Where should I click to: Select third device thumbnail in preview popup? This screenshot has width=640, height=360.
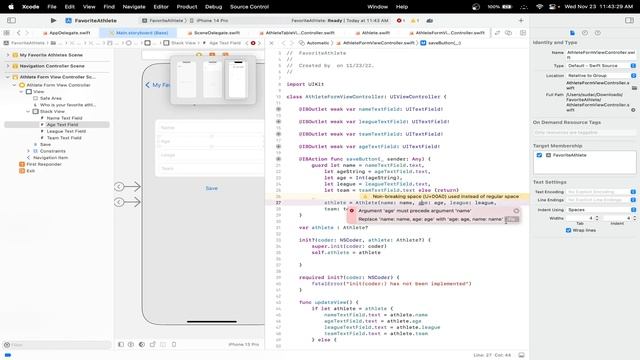pos(238,79)
